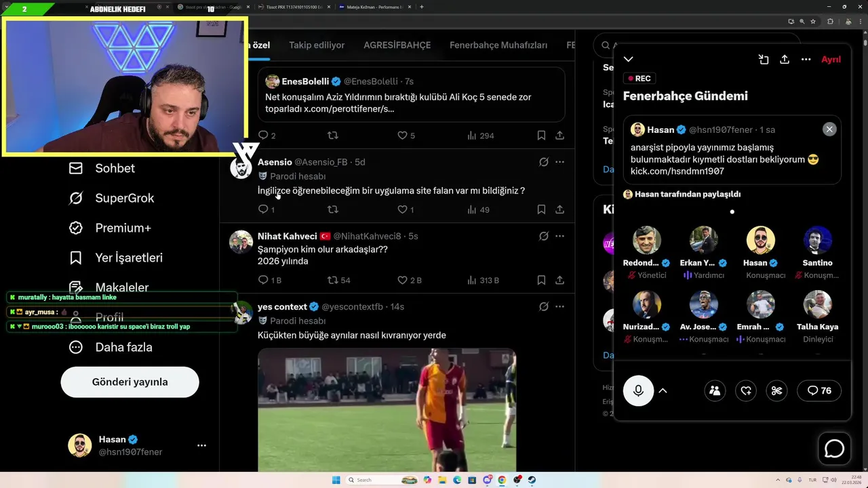The image size is (868, 488).
Task: Open the Grok icon on the Nihat Kahveci post
Action: (543, 237)
